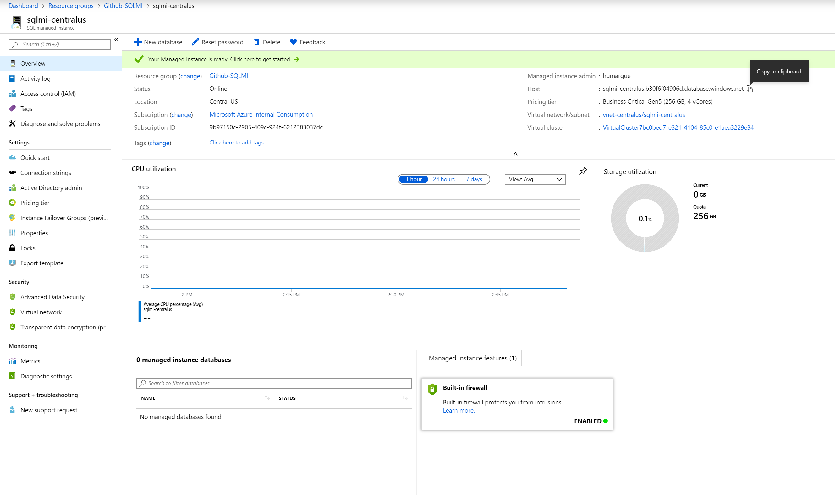
Task: Click the New database plus icon
Action: pos(138,42)
